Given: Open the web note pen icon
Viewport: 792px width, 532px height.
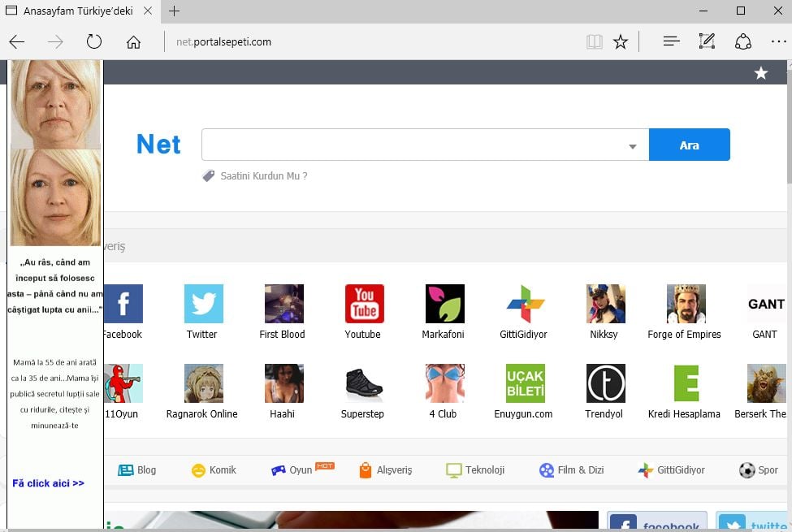Looking at the screenshot, I should 707,41.
